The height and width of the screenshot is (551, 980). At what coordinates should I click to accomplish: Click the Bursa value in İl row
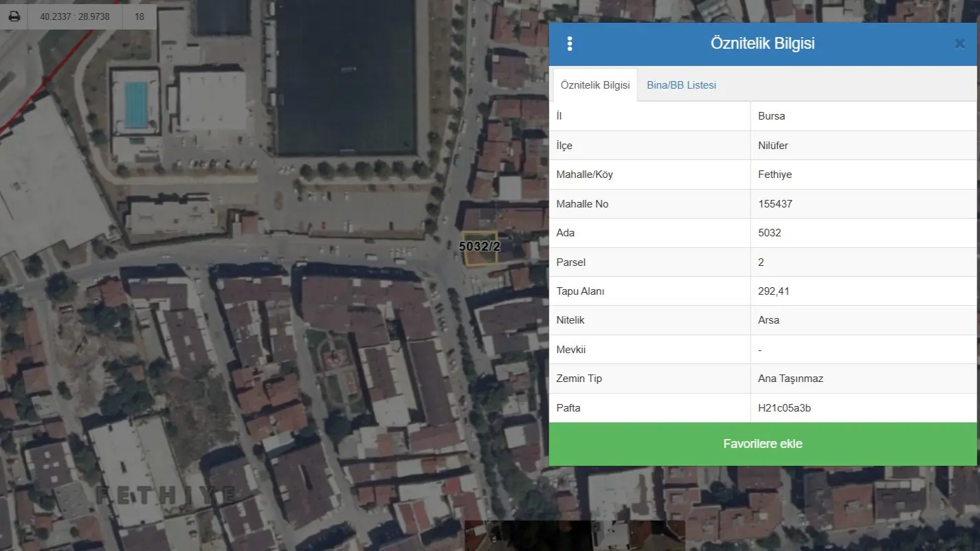point(771,116)
